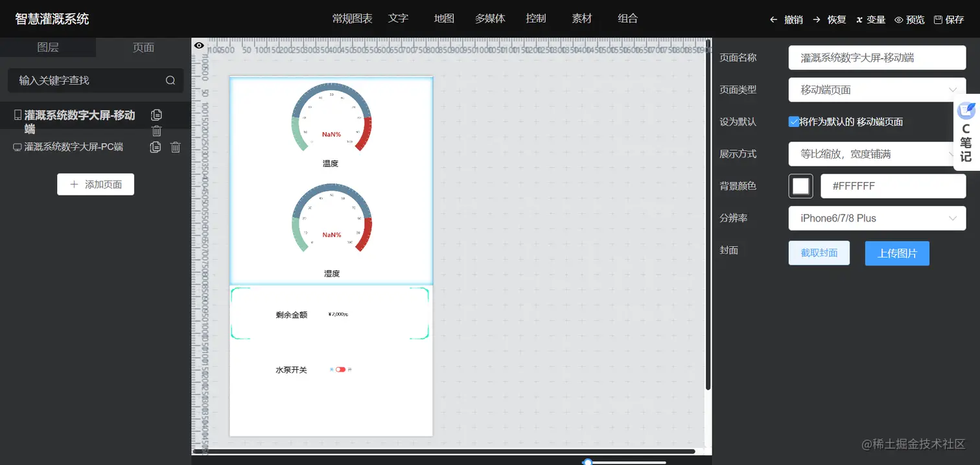Viewport: 980px width, 465px height.
Task: Click the white background color swatch
Action: pyautogui.click(x=800, y=186)
